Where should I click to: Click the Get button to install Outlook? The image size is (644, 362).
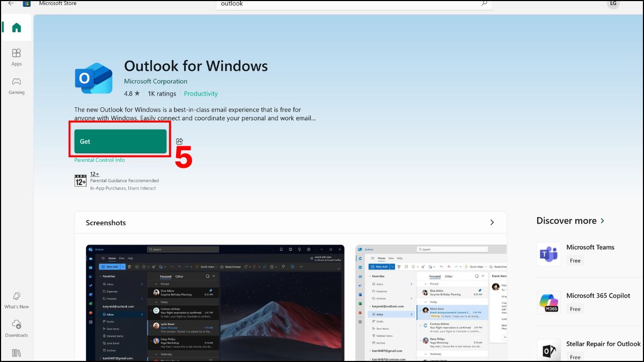pos(120,142)
